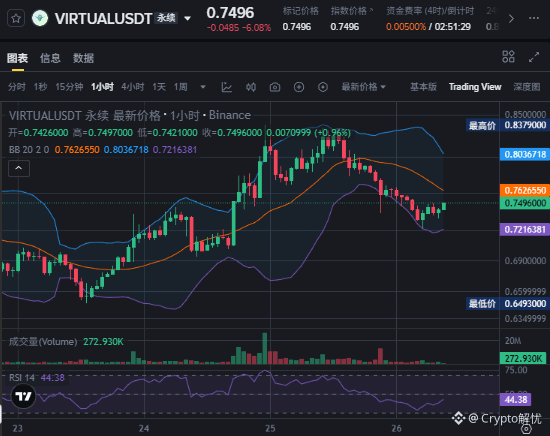550x436 pixels.
Task: Click the 成交量(Volume) indicator label
Action: coord(43,342)
